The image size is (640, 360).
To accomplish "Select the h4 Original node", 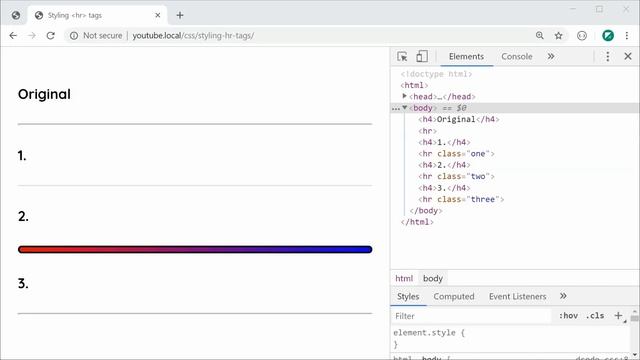I will [459, 120].
